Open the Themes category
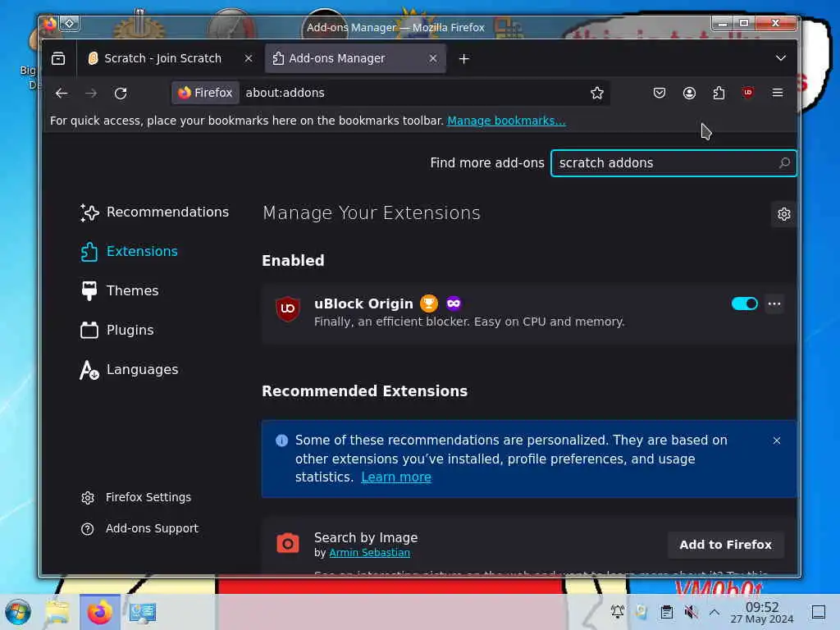 [120, 290]
